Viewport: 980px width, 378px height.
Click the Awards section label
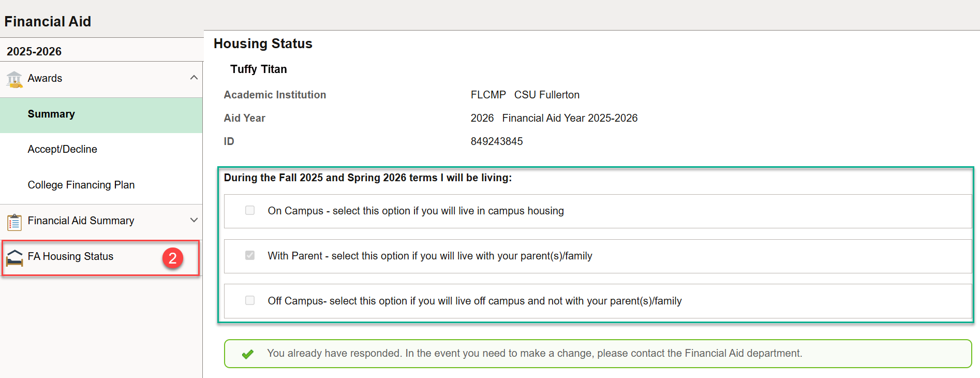pos(44,78)
